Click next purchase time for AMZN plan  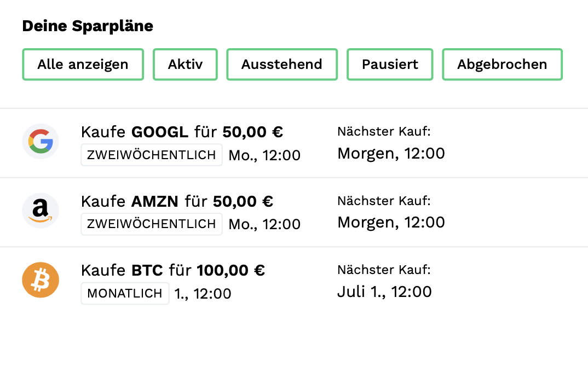[391, 222]
